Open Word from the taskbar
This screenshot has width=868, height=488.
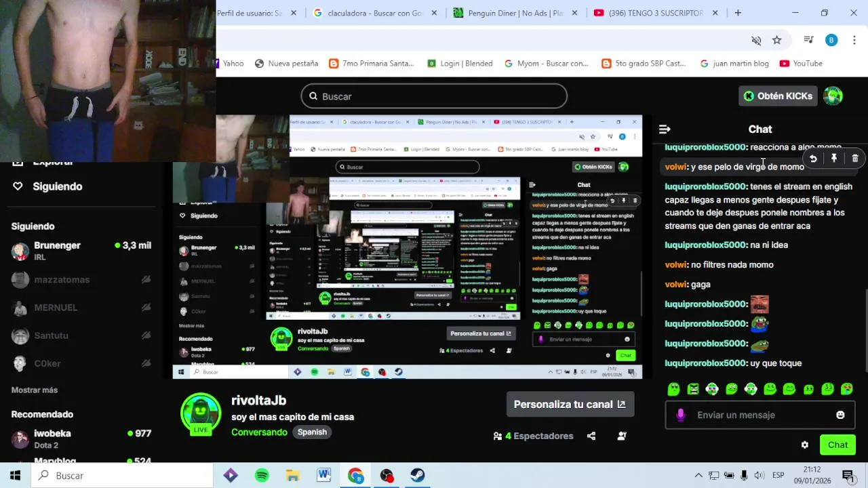(x=324, y=475)
